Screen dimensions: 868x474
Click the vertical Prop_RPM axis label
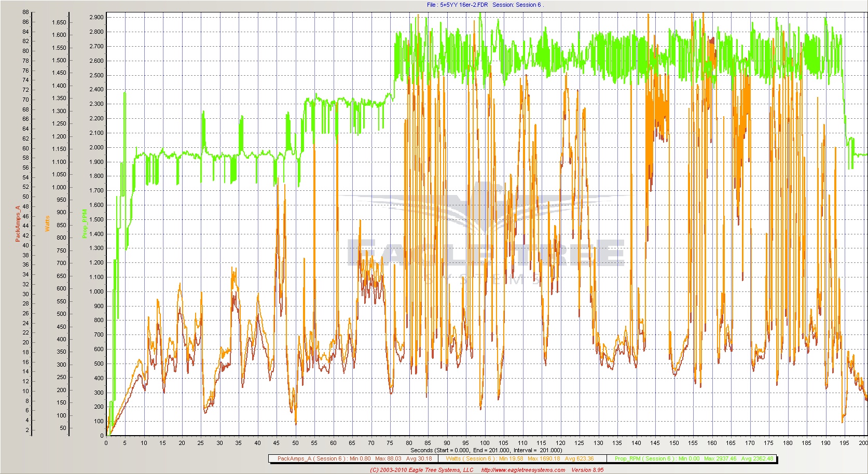click(x=85, y=224)
